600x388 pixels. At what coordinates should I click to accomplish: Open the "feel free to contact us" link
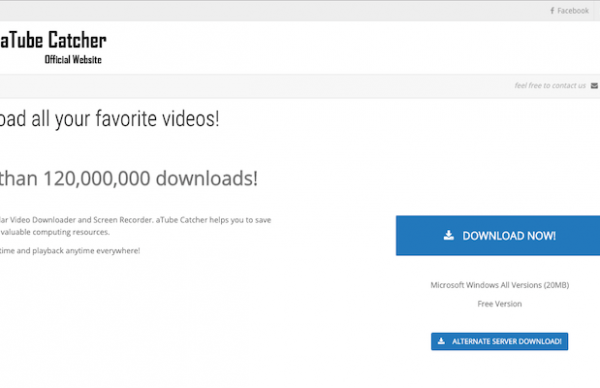[x=550, y=85]
